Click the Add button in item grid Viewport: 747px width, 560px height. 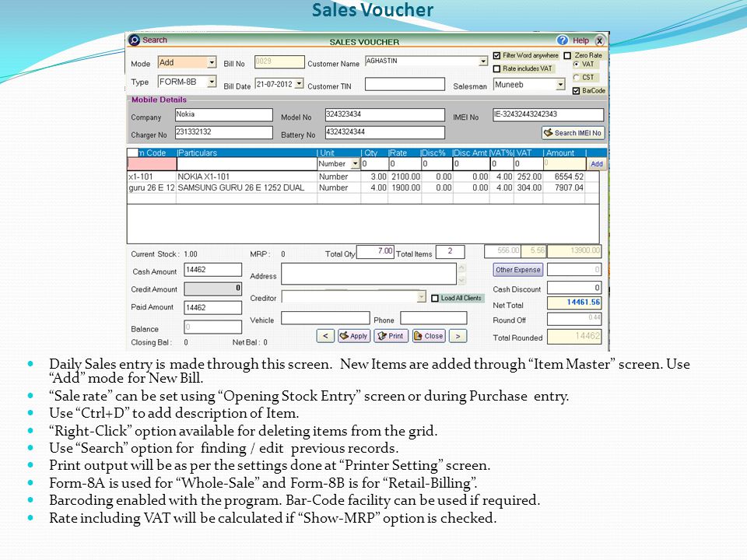[x=597, y=164]
